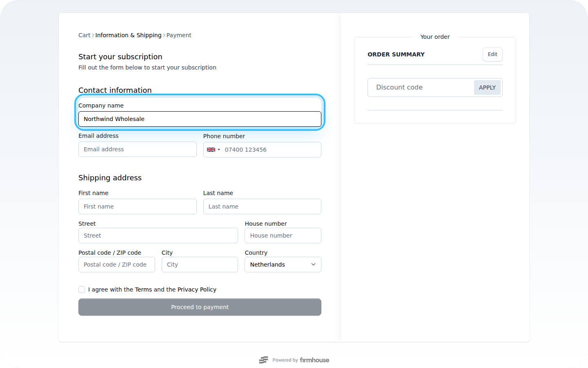588x368 pixels.
Task: Focus the First name field
Action: click(x=137, y=206)
